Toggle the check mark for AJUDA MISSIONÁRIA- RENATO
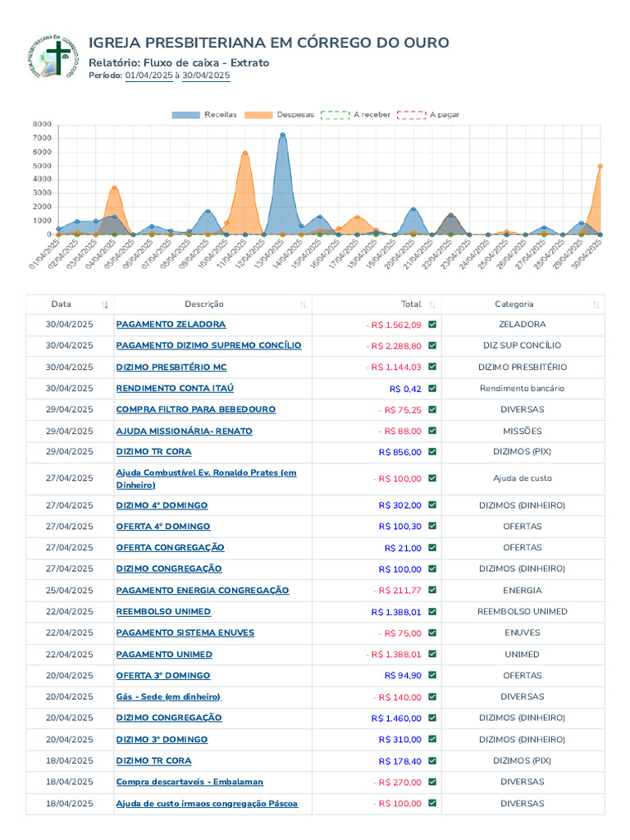This screenshot has width=630, height=840. (432, 431)
